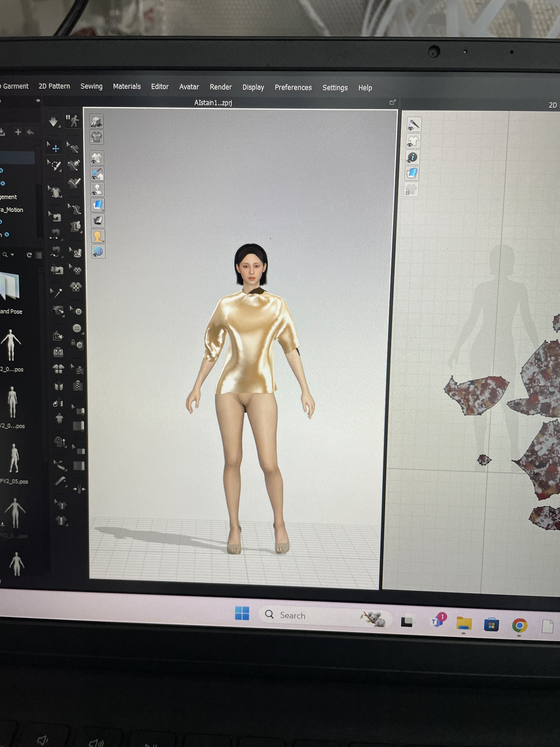This screenshot has height=747, width=560.
Task: Click the library refresh button
Action: tap(29, 255)
